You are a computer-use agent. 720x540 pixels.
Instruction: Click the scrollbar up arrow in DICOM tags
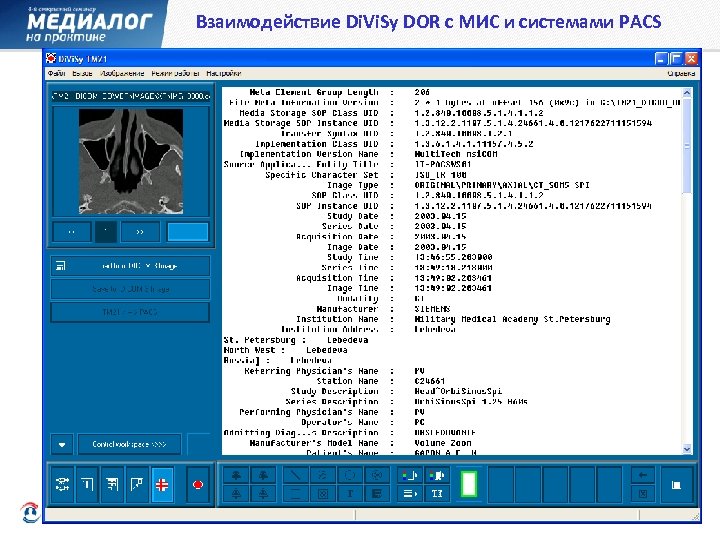687,92
